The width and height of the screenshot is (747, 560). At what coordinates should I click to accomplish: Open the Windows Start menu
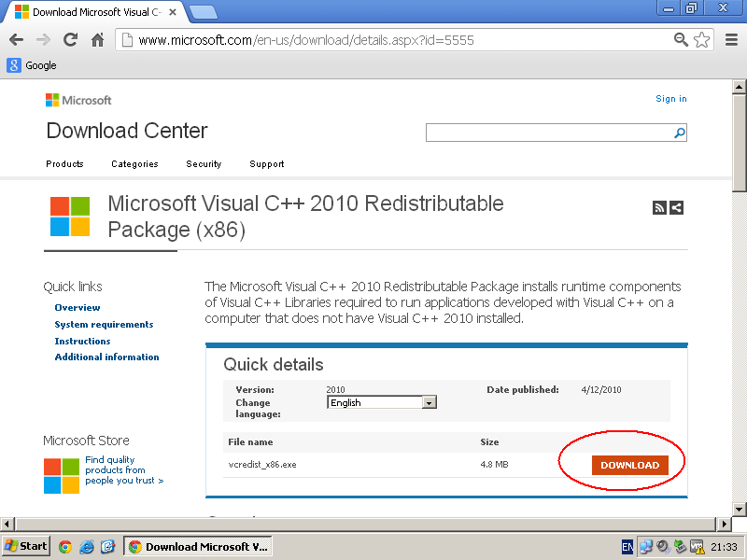[x=26, y=547]
